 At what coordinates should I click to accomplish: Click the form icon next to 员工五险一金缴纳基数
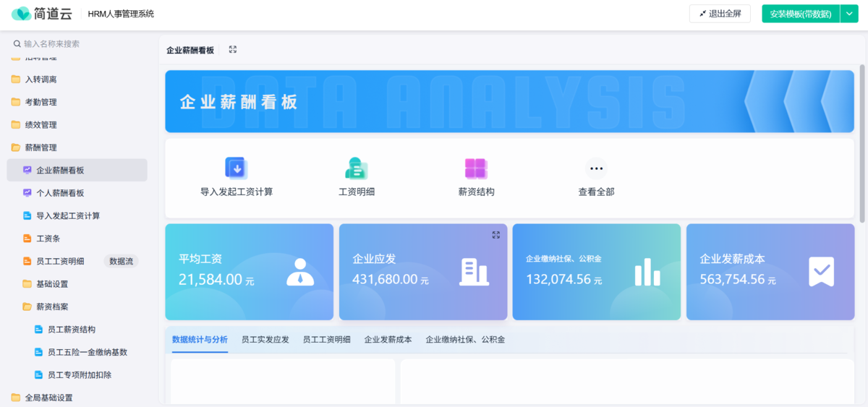coord(39,352)
